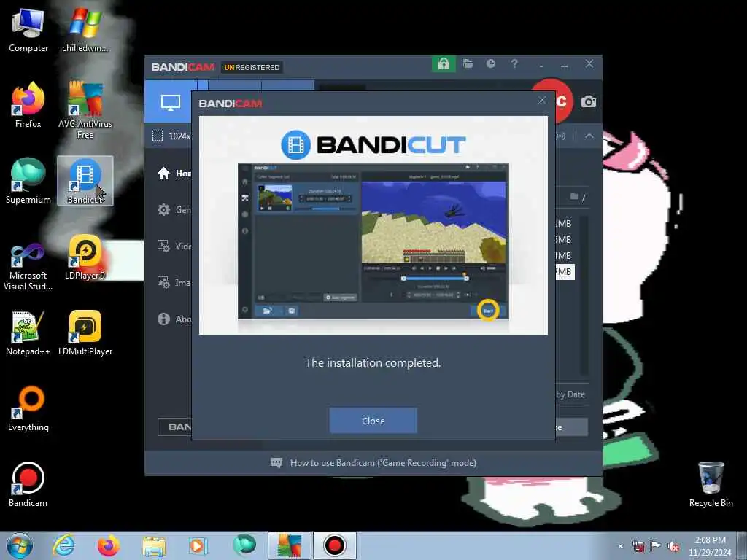Switch to Bandicam window on taskbar

pyautogui.click(x=334, y=545)
